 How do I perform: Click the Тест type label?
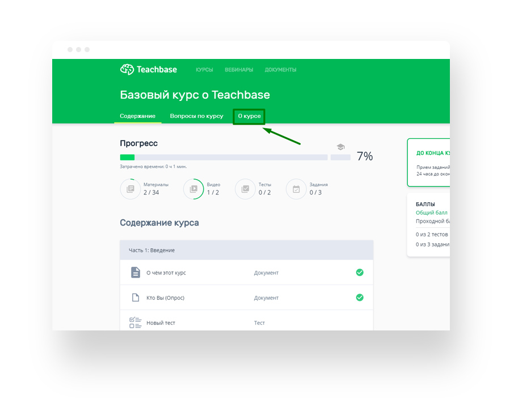point(259,323)
